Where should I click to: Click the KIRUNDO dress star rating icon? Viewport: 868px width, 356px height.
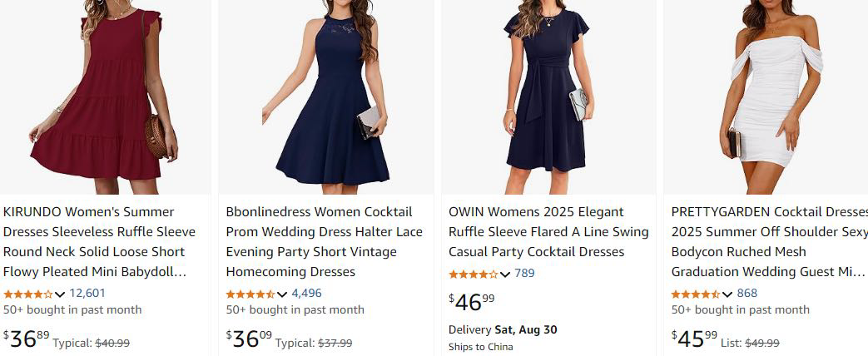(x=28, y=294)
